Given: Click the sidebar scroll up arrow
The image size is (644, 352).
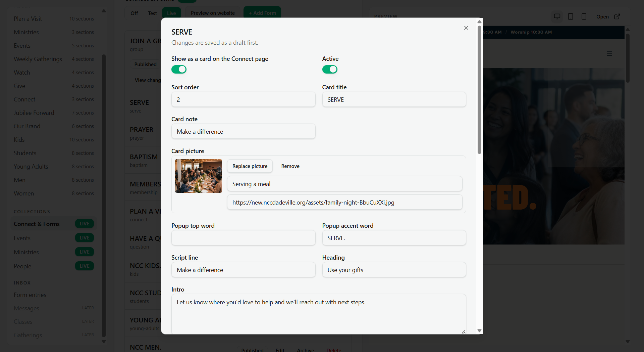Looking at the screenshot, I should 104,11.
